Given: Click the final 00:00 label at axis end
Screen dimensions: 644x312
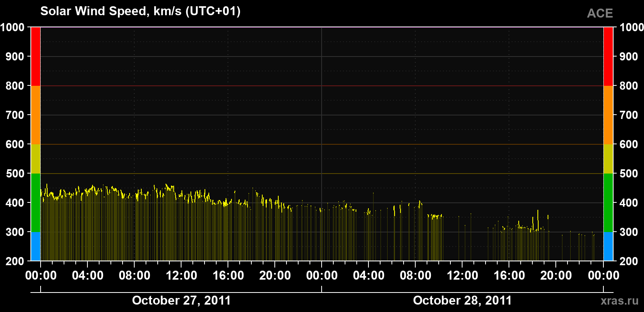Looking at the screenshot, I should coord(603,275).
